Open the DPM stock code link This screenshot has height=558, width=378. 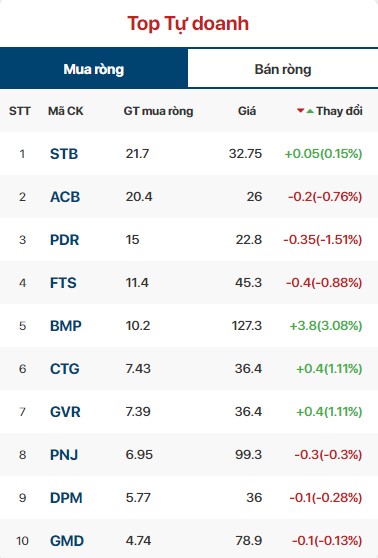66,498
